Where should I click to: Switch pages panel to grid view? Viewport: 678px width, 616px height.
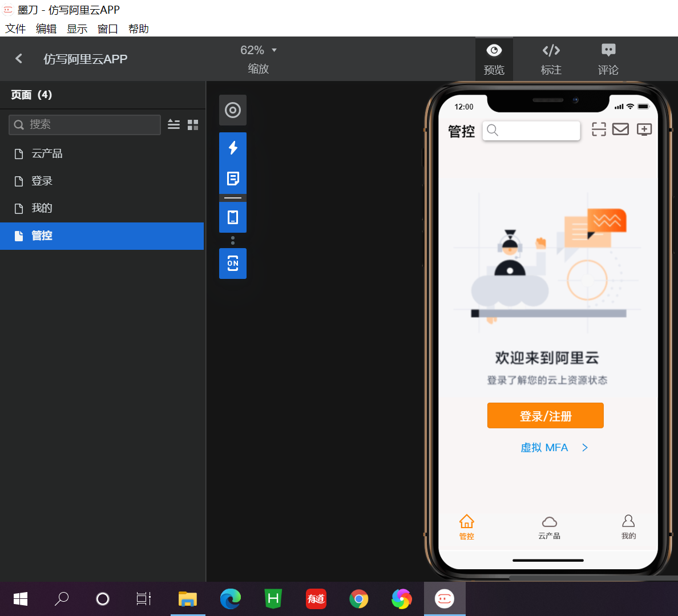click(193, 125)
